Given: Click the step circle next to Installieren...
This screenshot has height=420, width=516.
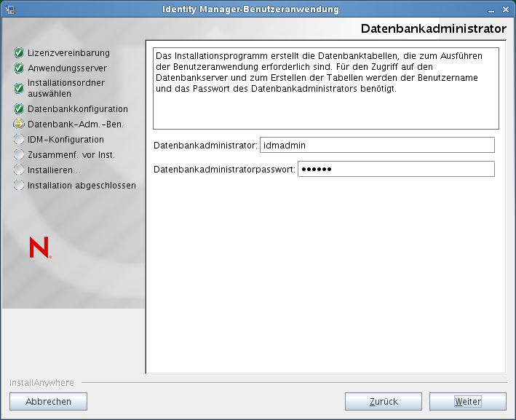Looking at the screenshot, I should [19, 170].
